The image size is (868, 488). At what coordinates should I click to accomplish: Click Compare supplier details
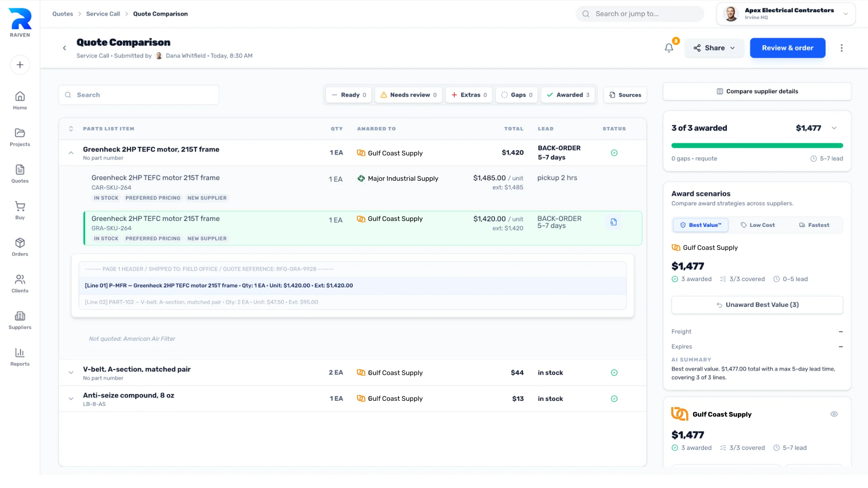[757, 91]
